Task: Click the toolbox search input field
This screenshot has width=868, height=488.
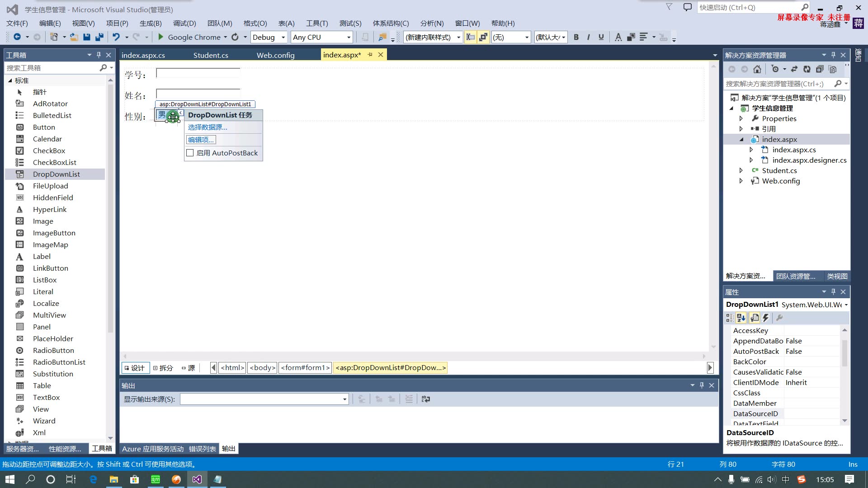Action: point(52,68)
